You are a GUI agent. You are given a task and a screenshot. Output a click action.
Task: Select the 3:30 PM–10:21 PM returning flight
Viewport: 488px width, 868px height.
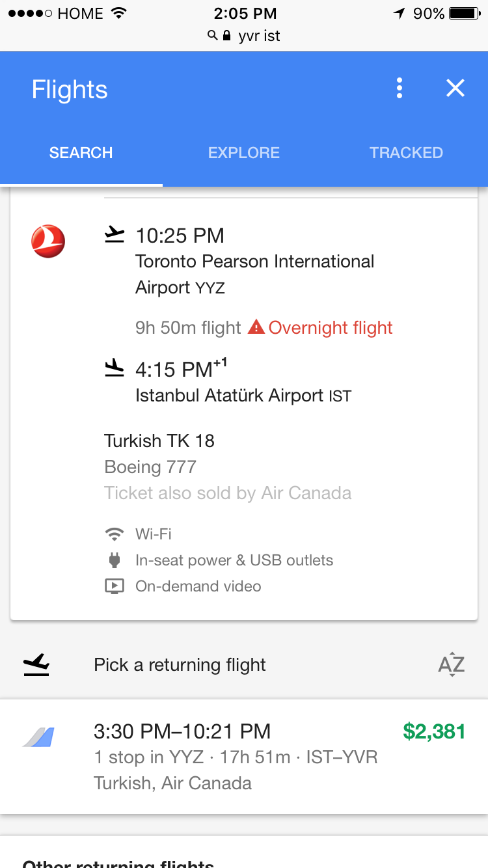[236, 756]
